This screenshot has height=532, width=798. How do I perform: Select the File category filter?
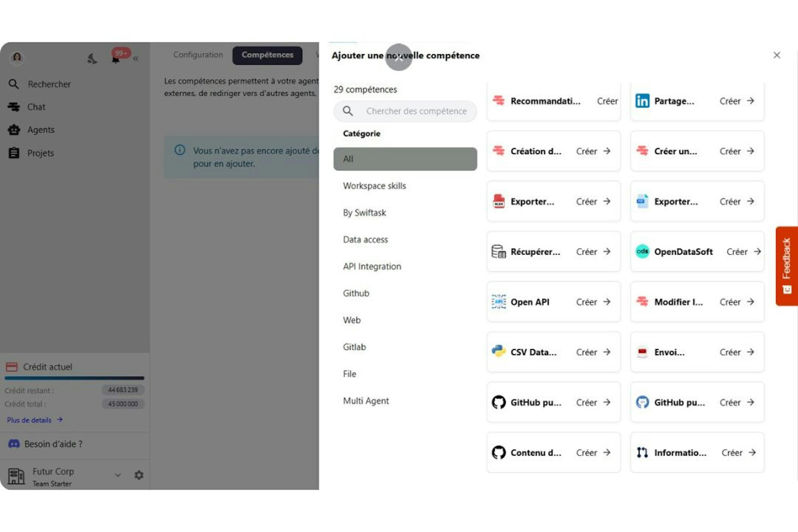tap(349, 373)
